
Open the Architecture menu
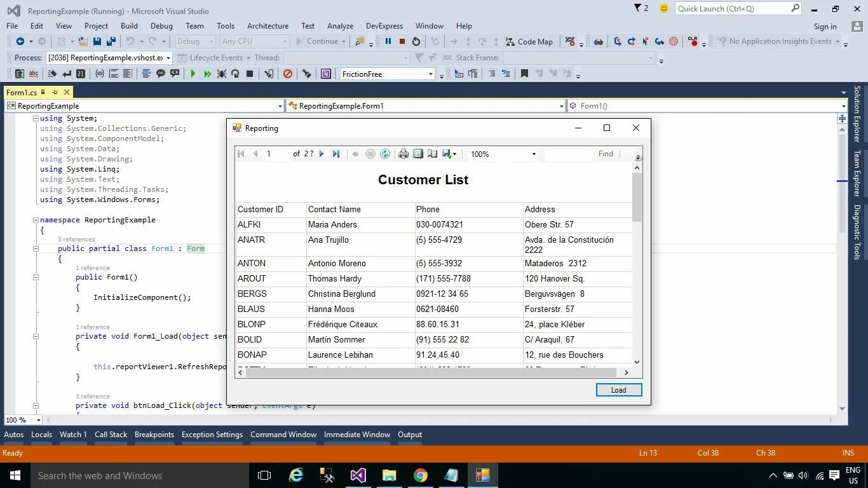tap(268, 26)
